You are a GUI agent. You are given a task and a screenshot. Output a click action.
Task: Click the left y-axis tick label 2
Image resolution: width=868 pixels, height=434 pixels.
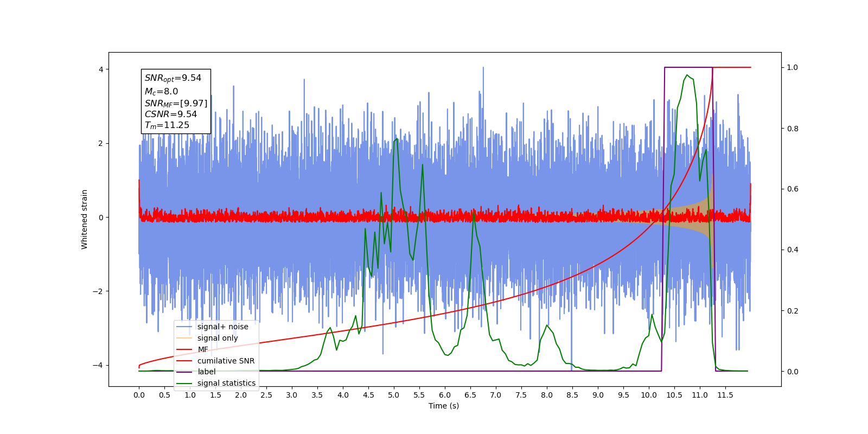point(101,143)
